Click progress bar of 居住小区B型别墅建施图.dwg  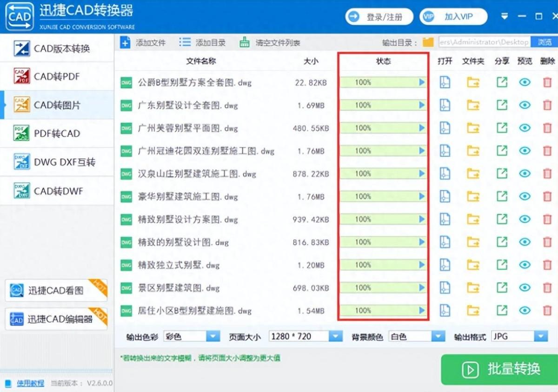pos(383,310)
